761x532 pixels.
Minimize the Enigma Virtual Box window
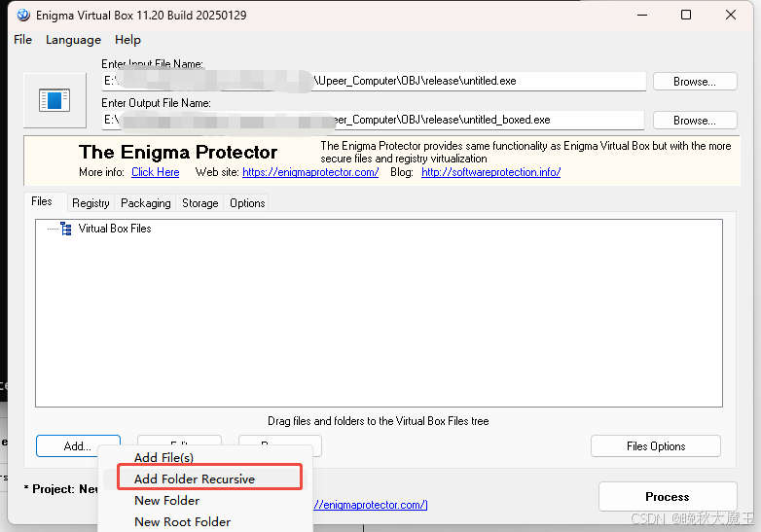[x=642, y=15]
